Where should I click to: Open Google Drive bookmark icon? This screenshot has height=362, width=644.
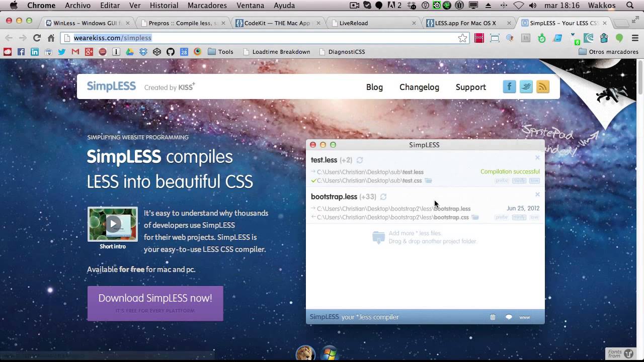130,52
